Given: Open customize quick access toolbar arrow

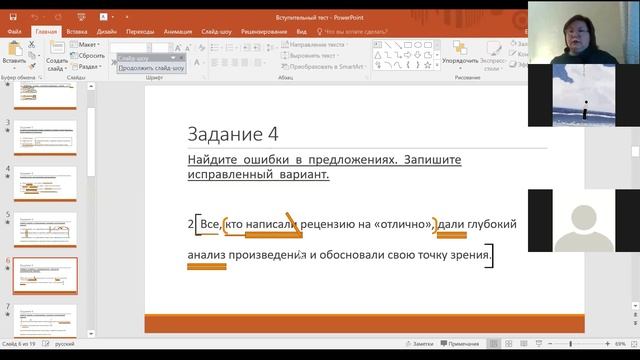Looking at the screenshot, I should pos(127,17).
